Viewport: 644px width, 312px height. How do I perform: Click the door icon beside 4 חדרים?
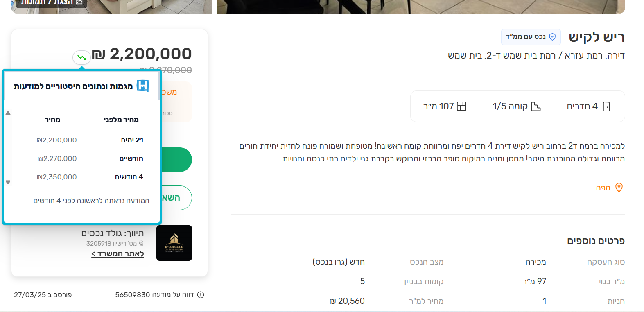tap(606, 106)
